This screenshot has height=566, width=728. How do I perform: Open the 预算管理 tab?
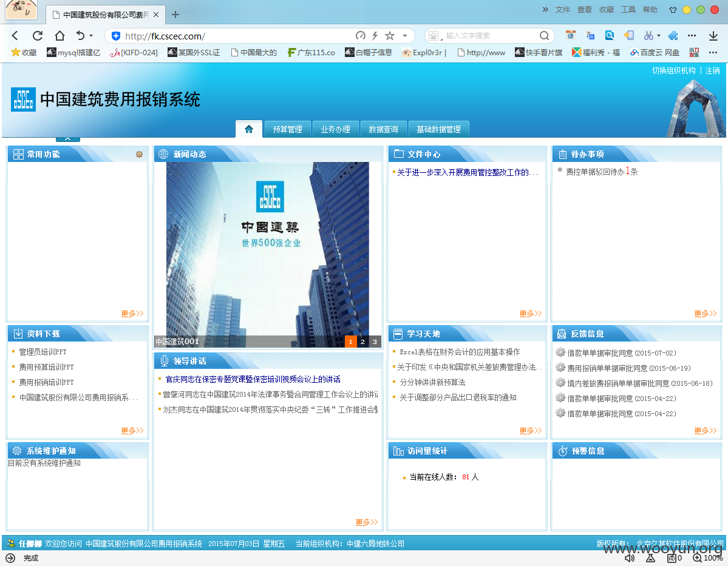point(287,129)
